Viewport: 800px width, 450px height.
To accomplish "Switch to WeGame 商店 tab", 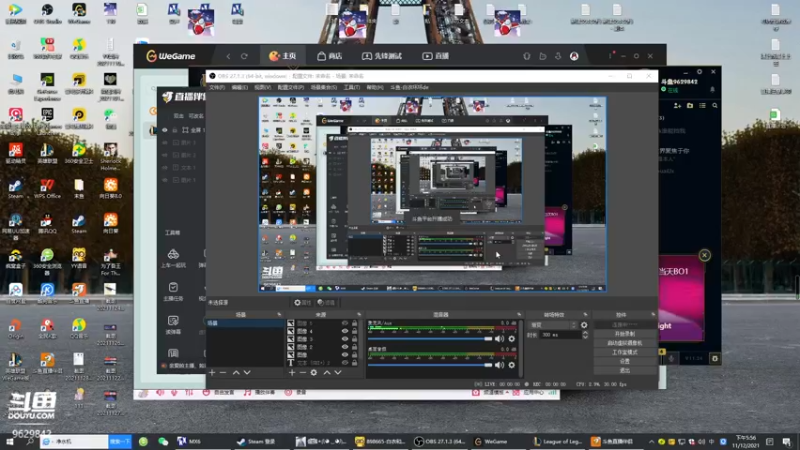I will pyautogui.click(x=330, y=56).
